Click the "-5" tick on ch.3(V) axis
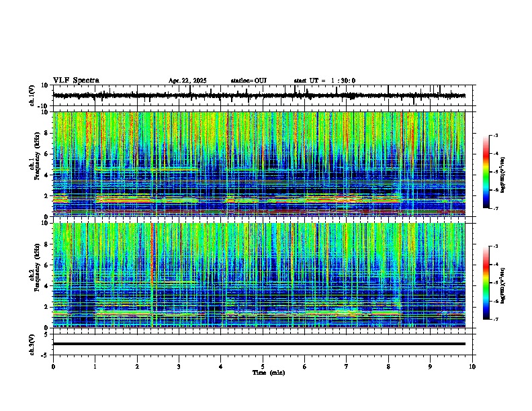Viewport: 532px width, 411px height. (46, 355)
